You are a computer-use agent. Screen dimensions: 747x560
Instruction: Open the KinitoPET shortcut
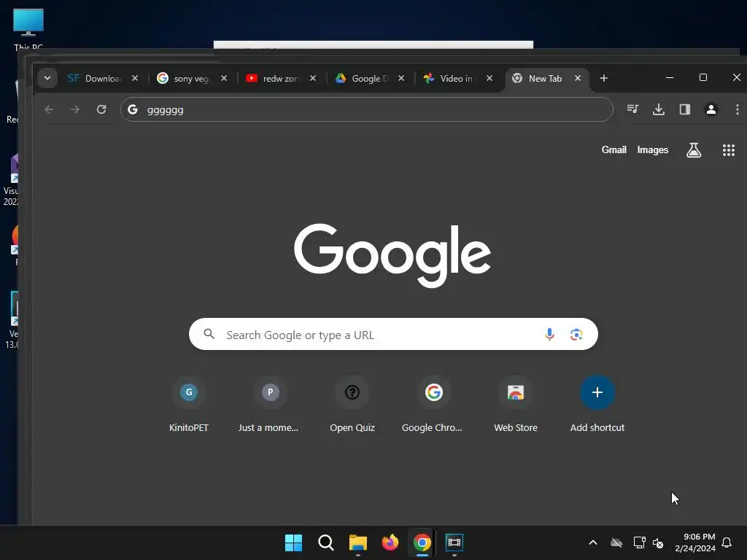point(189,404)
